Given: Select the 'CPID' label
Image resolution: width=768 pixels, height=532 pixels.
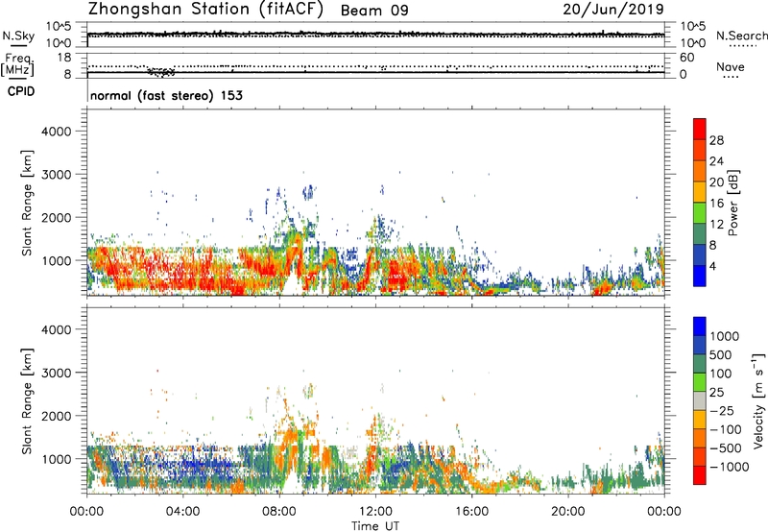Looking at the screenshot, I should (21, 91).
